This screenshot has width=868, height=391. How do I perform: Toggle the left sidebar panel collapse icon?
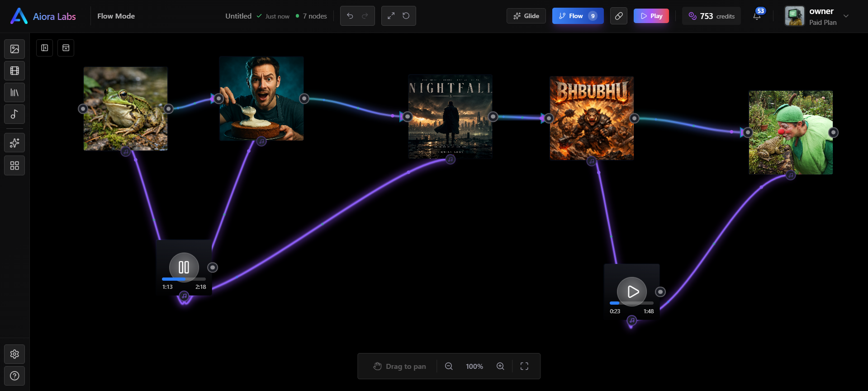(x=44, y=48)
